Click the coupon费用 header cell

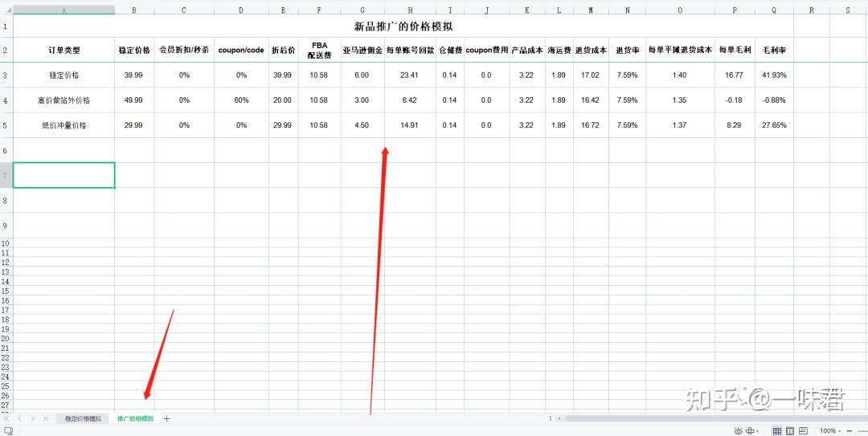click(x=486, y=50)
